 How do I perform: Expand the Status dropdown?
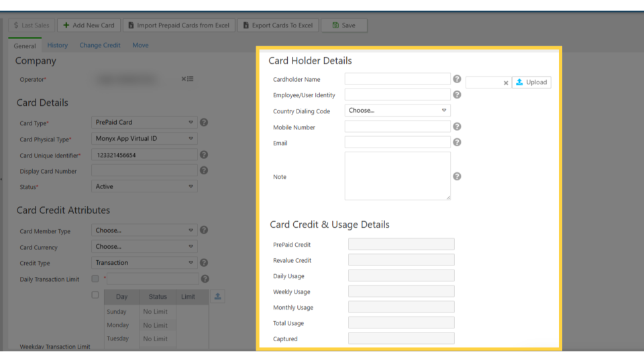pyautogui.click(x=144, y=187)
